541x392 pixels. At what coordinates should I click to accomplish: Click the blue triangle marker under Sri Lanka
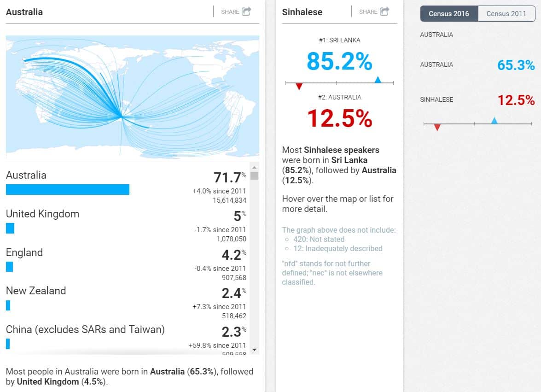pos(378,80)
